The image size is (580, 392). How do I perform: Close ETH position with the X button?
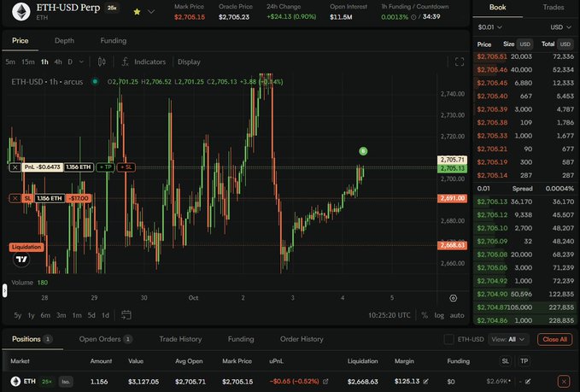564,381
